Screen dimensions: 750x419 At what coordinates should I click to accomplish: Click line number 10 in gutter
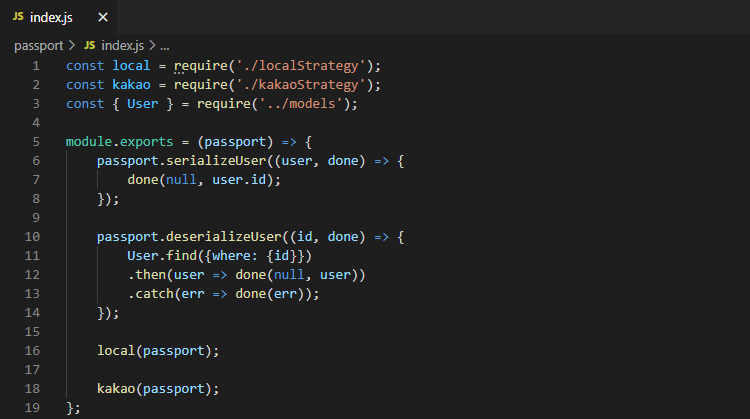point(32,237)
